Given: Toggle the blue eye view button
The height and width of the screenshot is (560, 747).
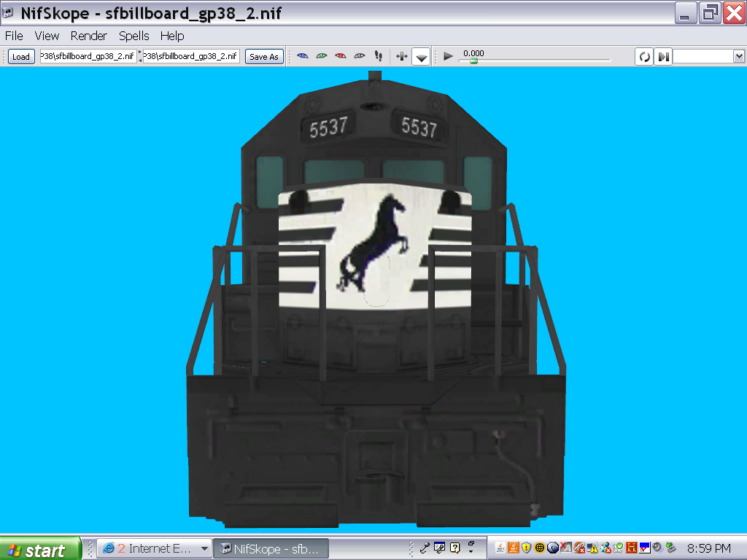Looking at the screenshot, I should 302,56.
